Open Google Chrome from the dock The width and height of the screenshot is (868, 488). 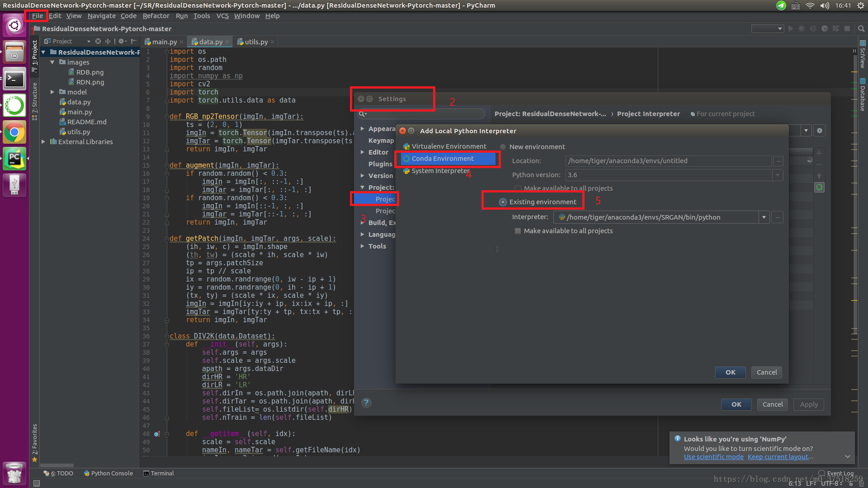coord(14,132)
